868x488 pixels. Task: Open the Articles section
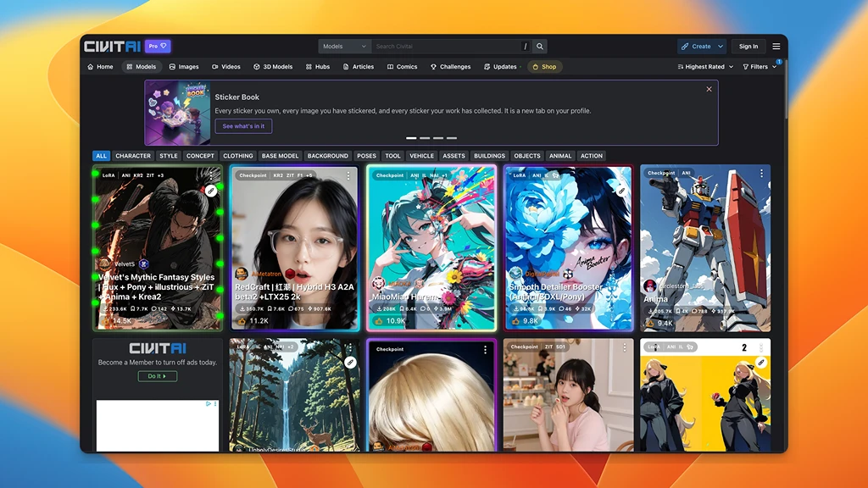click(x=359, y=66)
